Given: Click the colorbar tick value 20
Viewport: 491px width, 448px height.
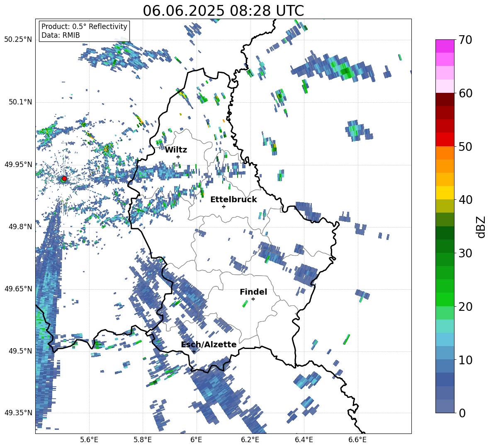Looking at the screenshot, I should (465, 306).
